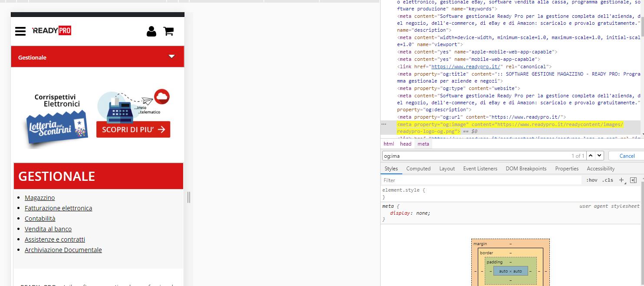Click the GESTIONALE red heading
The width and height of the screenshot is (644, 286).
99,176
